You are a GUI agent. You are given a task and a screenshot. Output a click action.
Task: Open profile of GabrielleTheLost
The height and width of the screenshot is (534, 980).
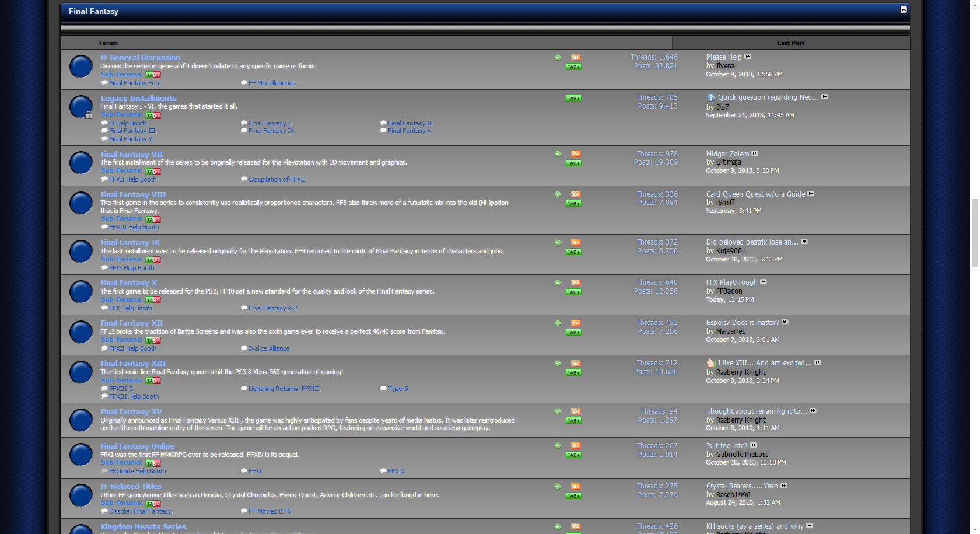(x=742, y=455)
